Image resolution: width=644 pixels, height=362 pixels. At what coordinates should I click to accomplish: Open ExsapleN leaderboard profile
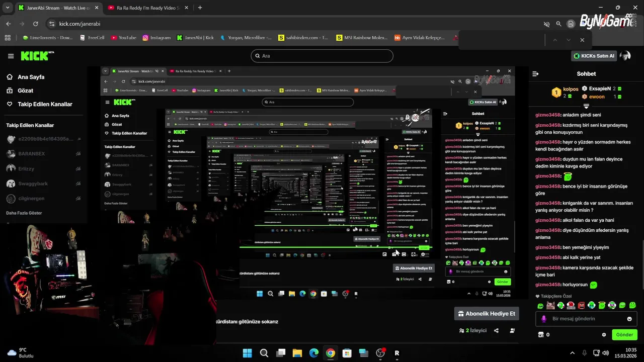point(600,88)
